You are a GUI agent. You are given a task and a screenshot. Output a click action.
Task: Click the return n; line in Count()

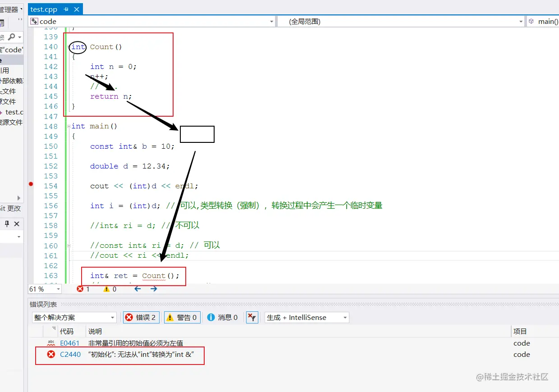111,96
